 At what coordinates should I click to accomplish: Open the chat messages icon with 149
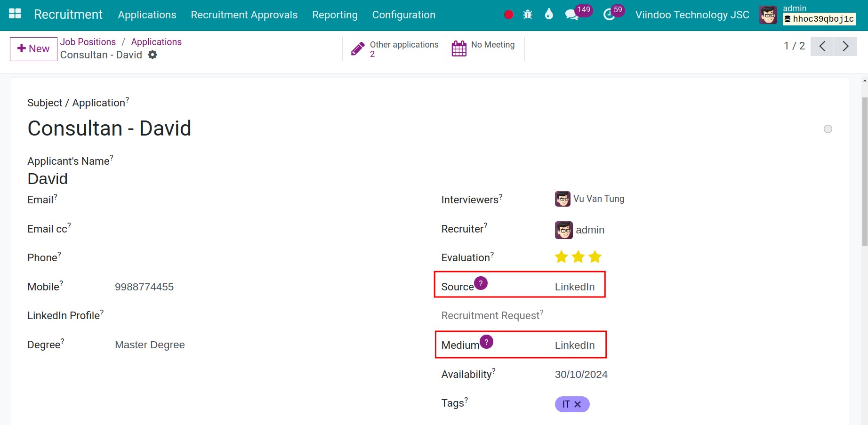click(x=572, y=15)
